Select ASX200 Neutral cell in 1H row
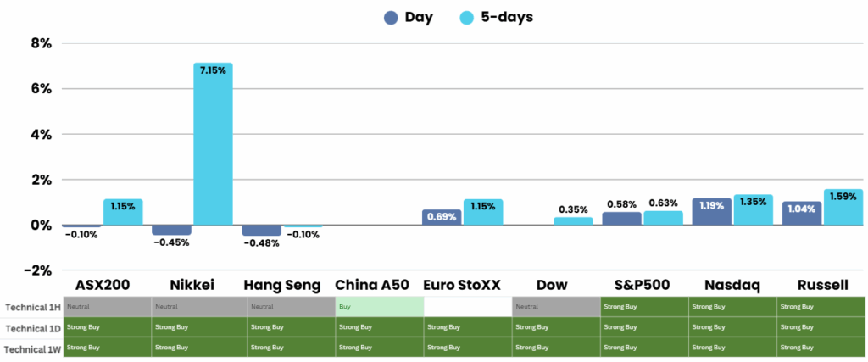 click(x=107, y=307)
